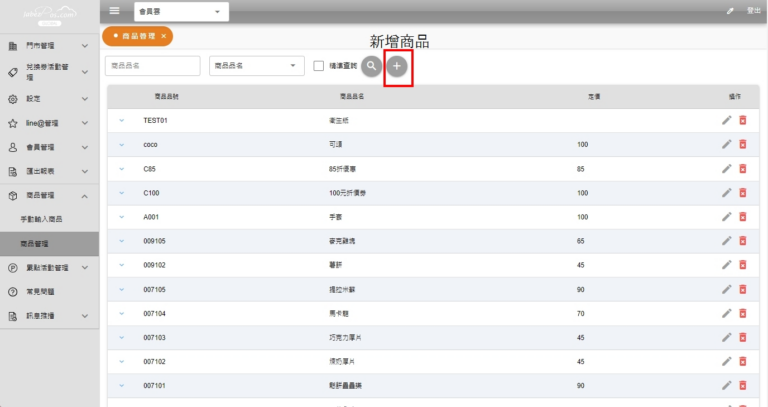The height and width of the screenshot is (407, 768).
Task: Expand row details for product C100
Action: click(x=122, y=193)
